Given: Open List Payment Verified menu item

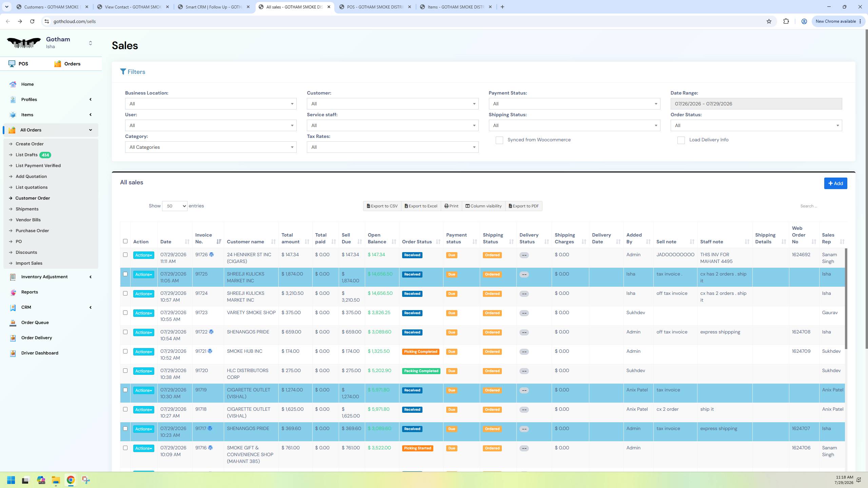Looking at the screenshot, I should pyautogui.click(x=38, y=166).
